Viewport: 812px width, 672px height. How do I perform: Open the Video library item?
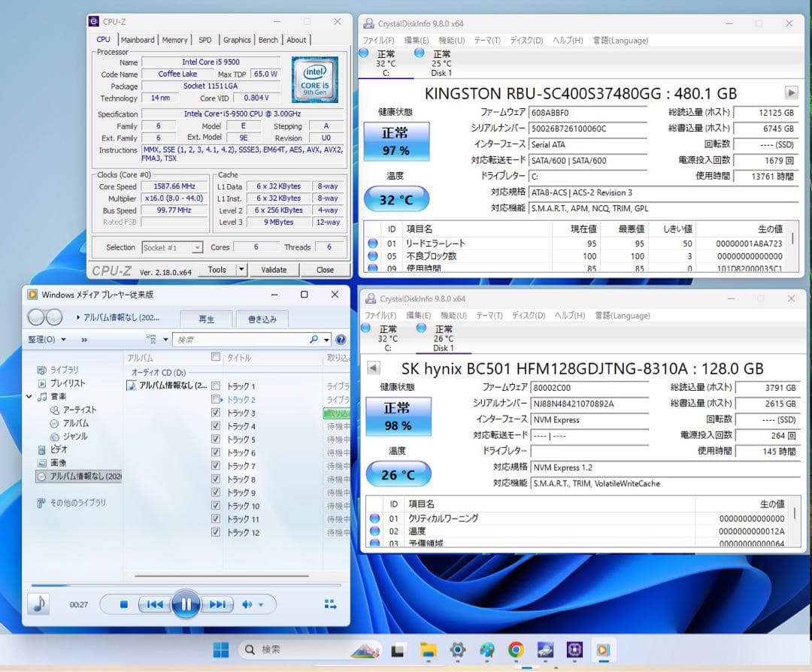pyautogui.click(x=53, y=450)
